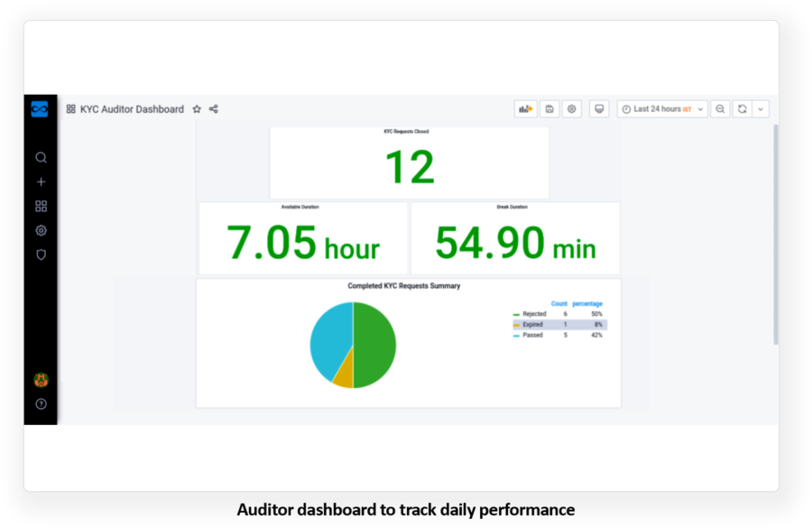
Task: Refresh the dashboard with the refresh icon
Action: 743,109
